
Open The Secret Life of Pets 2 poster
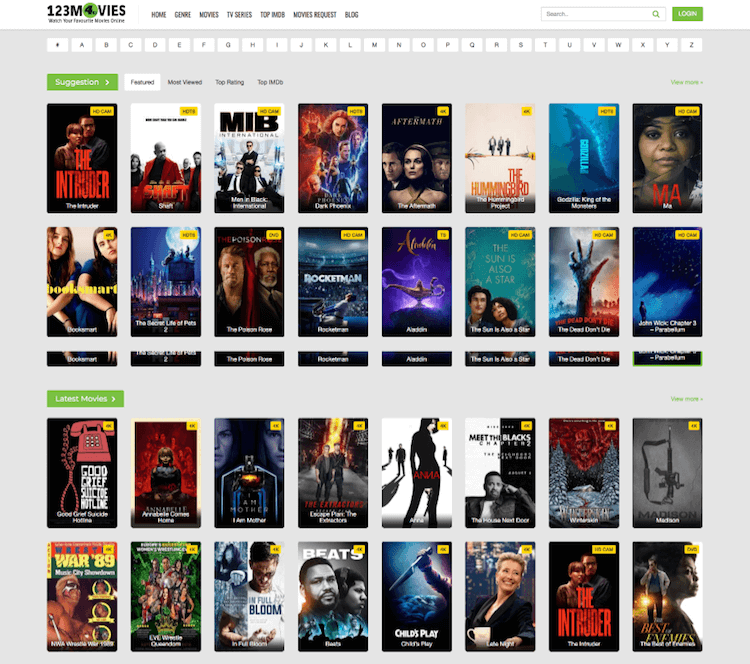(x=166, y=282)
